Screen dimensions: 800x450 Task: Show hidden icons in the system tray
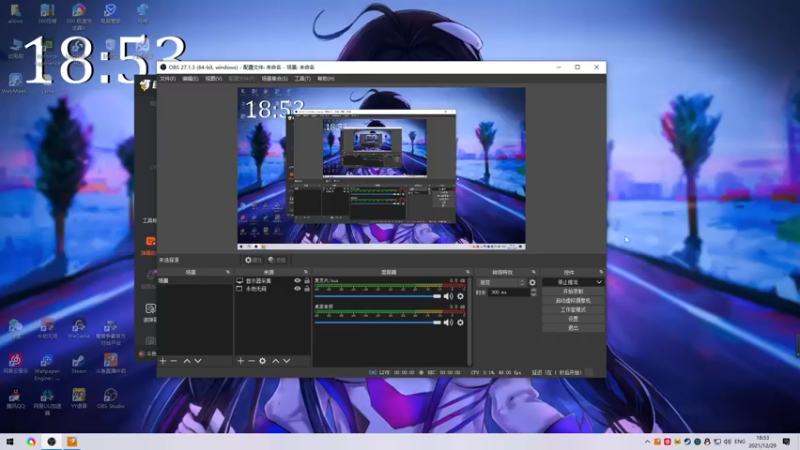pyautogui.click(x=647, y=442)
